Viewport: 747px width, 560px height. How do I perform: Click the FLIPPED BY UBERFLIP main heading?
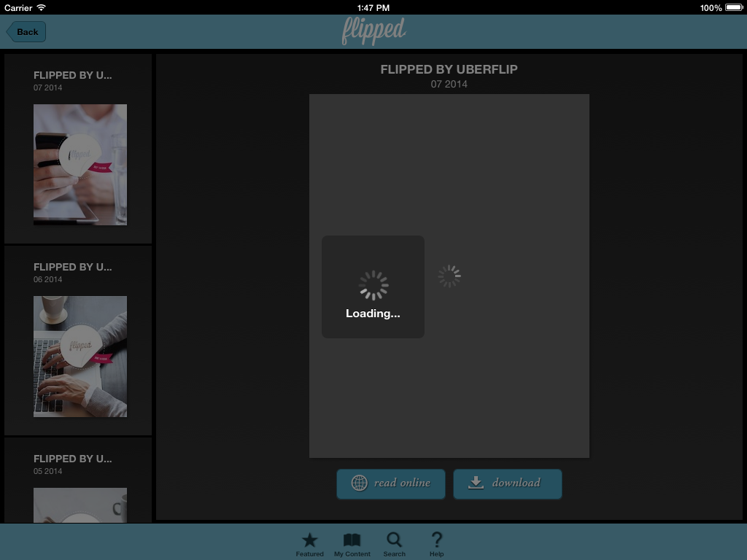[449, 69]
